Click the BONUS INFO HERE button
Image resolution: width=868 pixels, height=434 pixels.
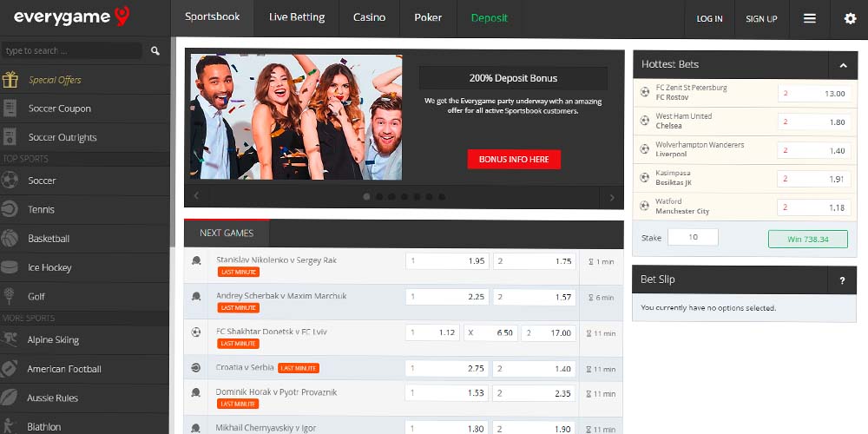pyautogui.click(x=514, y=160)
